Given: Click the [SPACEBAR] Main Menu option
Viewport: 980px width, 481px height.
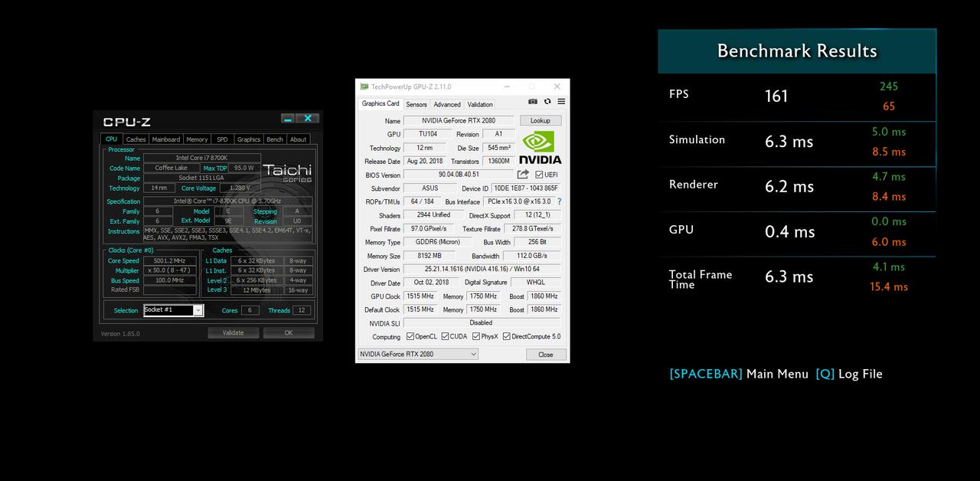Looking at the screenshot, I should [739, 374].
